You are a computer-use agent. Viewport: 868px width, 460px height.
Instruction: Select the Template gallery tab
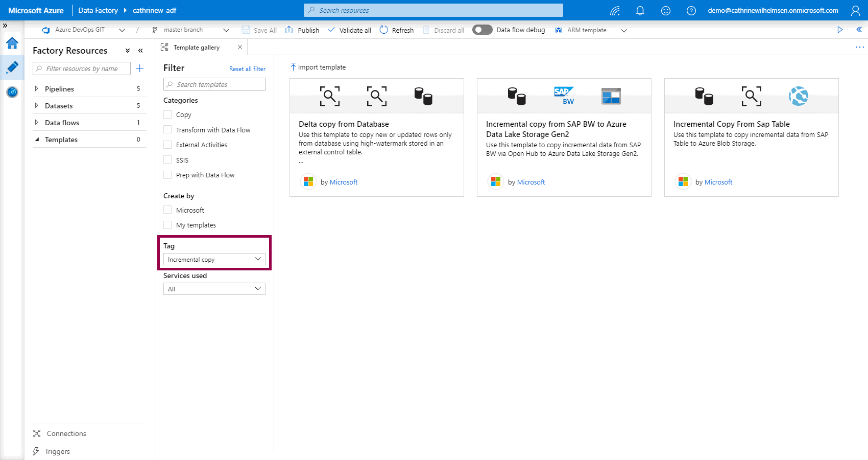click(x=197, y=47)
